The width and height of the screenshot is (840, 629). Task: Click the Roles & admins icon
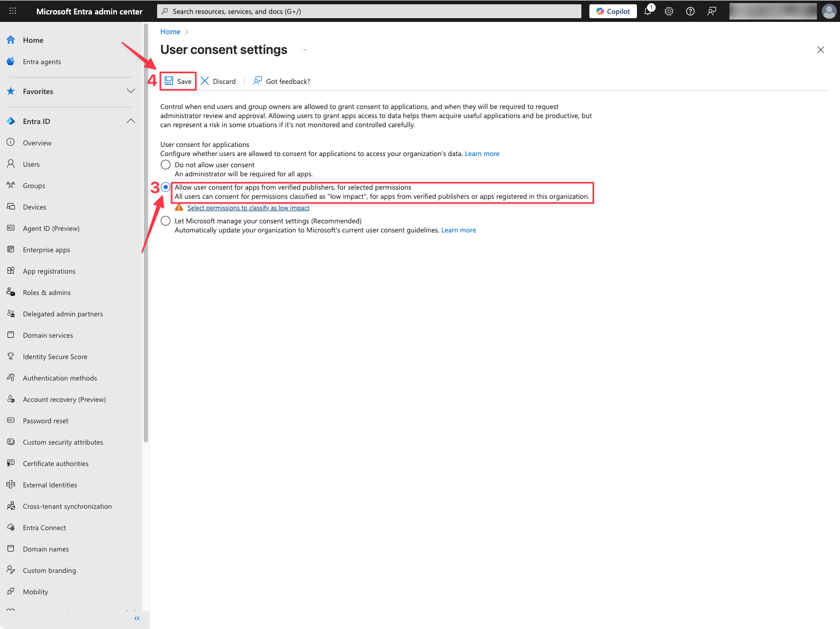tap(11, 292)
